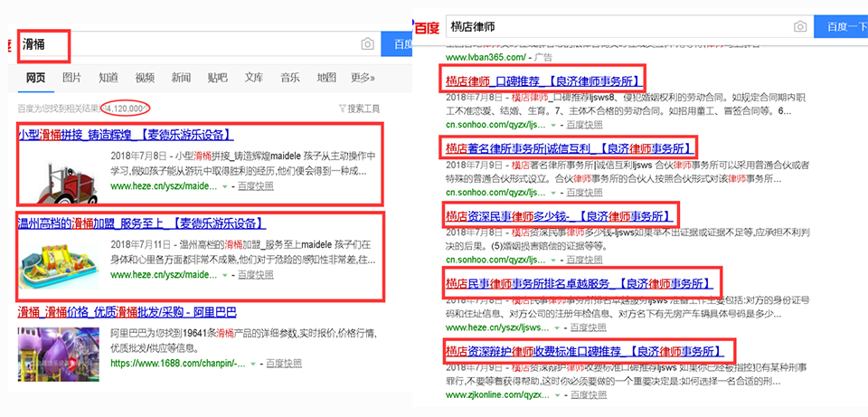
Task: Click green URL https://www.1688.com/chanpin/
Action: pos(178,364)
